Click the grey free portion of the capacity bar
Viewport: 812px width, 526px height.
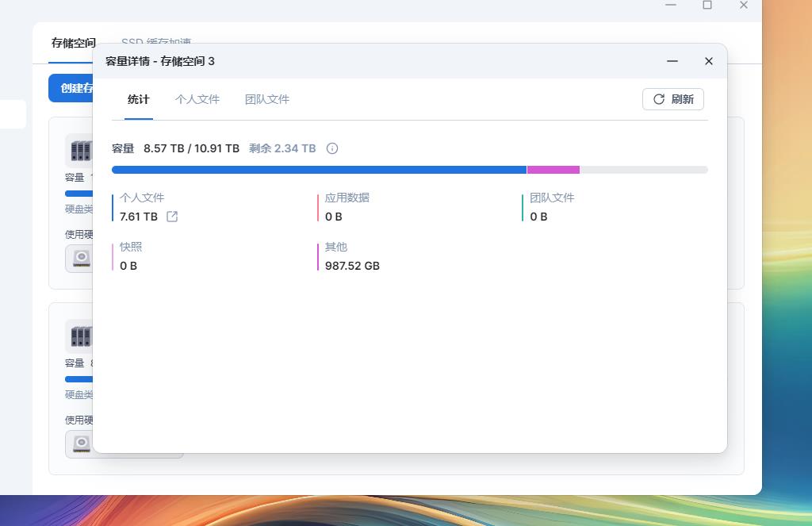point(644,170)
